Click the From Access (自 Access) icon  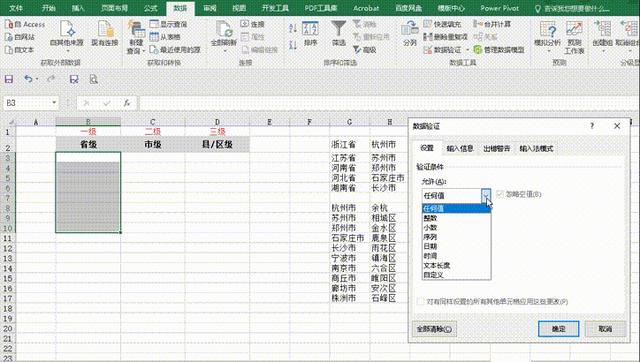click(9, 24)
